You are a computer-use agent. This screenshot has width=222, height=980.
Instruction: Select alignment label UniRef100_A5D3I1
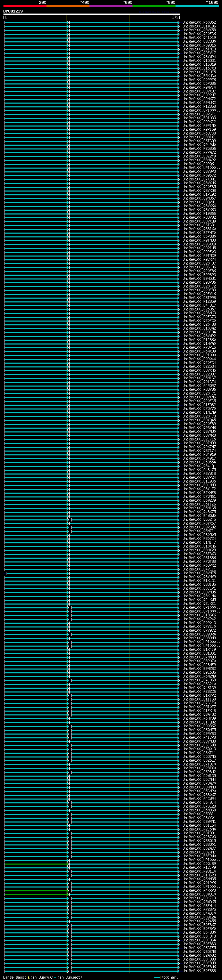pyautogui.click(x=199, y=814)
